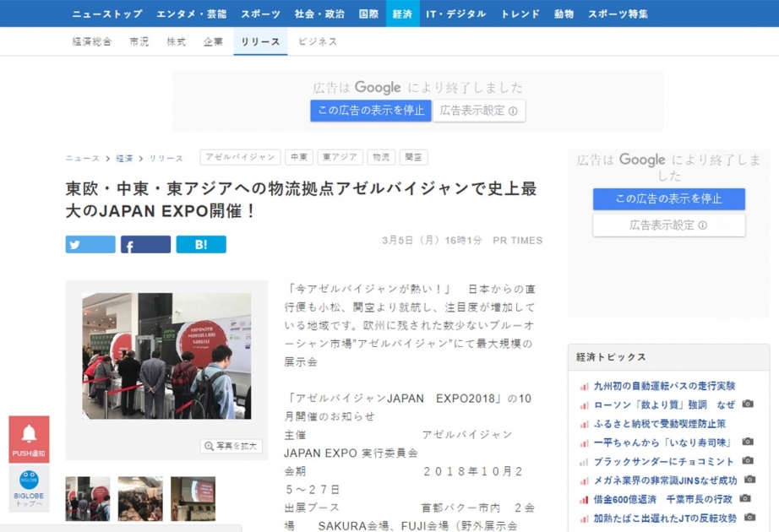The width and height of the screenshot is (779, 532).
Task: Switch to 企業 sub-tab
Action: coord(213,41)
